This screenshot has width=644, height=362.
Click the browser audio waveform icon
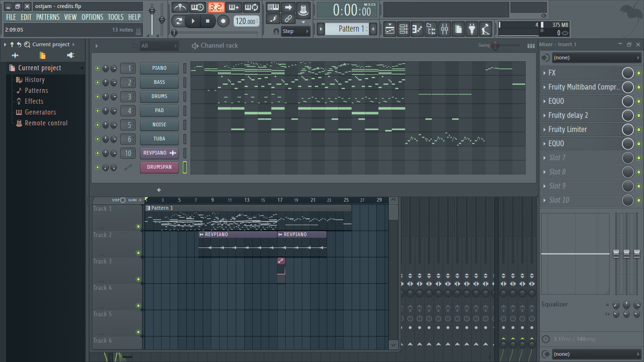click(x=15, y=55)
